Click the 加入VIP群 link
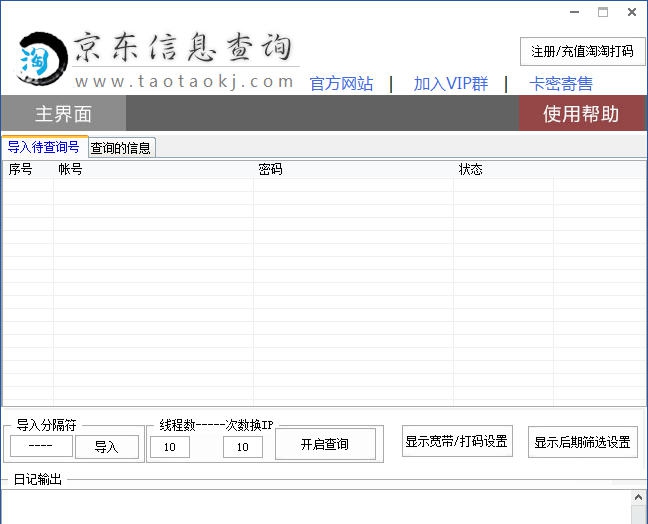Screen dimensions: 648x524 450,84
